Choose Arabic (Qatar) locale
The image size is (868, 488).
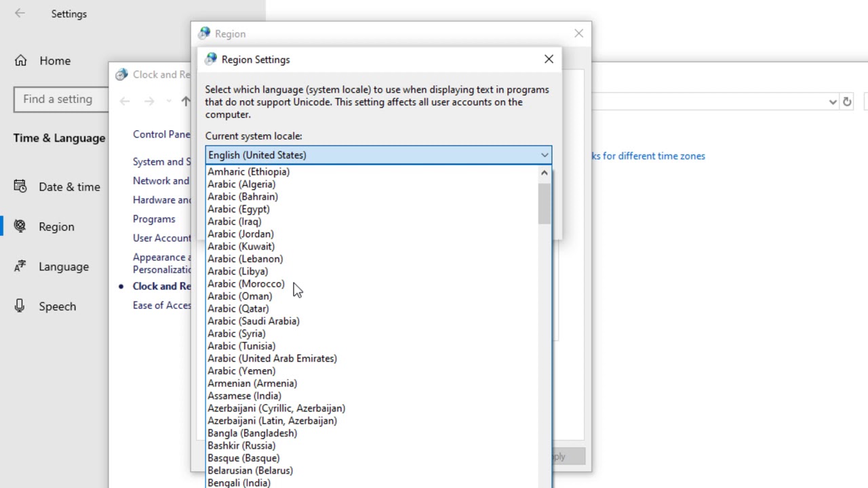(372, 308)
